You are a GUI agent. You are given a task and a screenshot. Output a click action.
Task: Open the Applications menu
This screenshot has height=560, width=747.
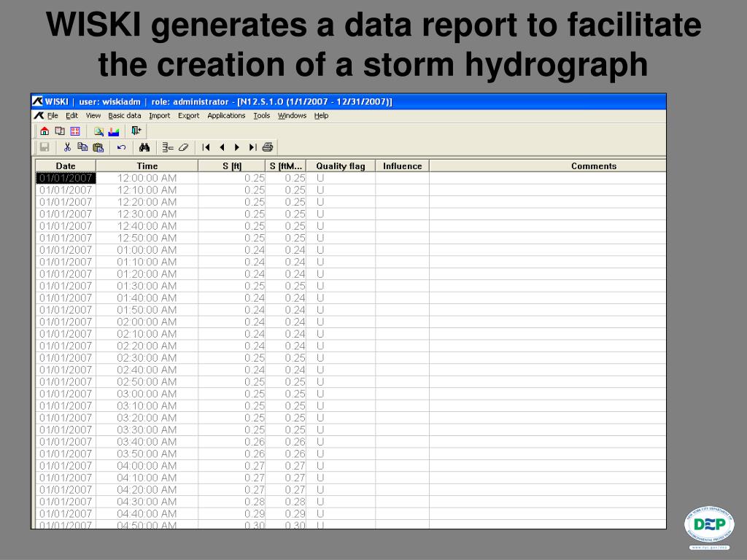pyautogui.click(x=226, y=116)
